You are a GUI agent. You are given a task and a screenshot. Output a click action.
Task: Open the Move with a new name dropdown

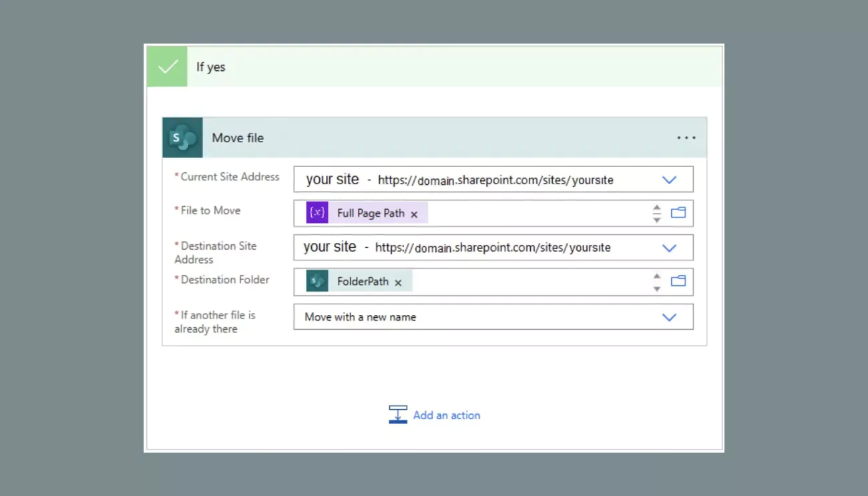tap(670, 317)
